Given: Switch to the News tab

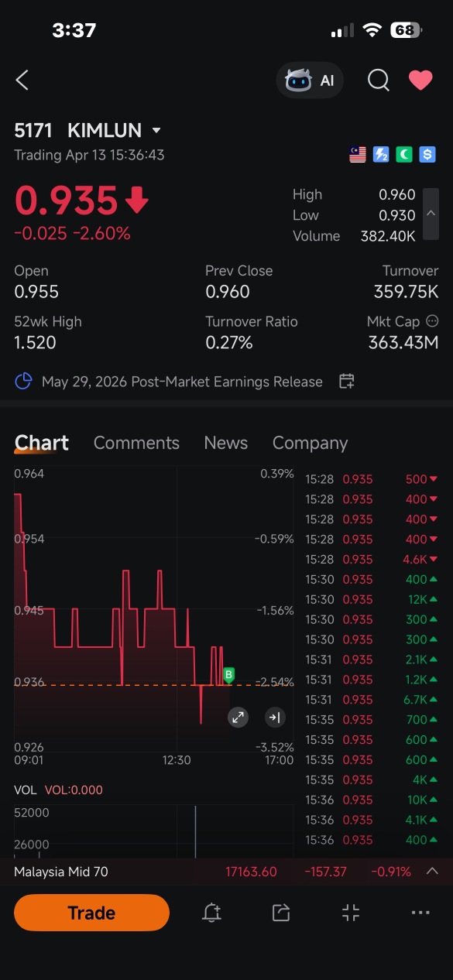Looking at the screenshot, I should point(226,443).
